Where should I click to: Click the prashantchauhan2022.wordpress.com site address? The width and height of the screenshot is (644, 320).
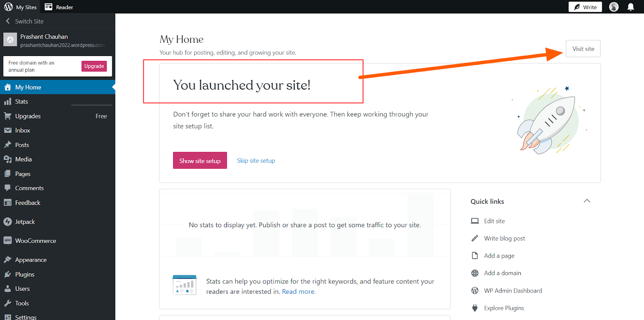pos(63,45)
